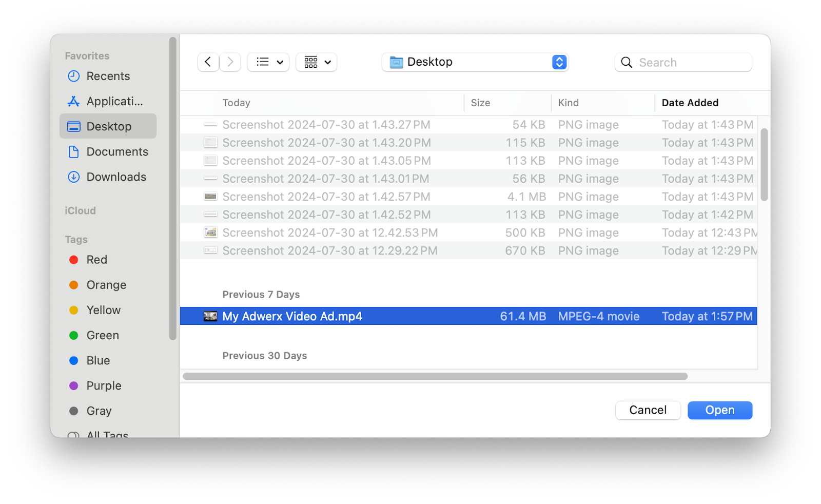821x504 pixels.
Task: Sort by the Kind column header
Action: click(603, 103)
